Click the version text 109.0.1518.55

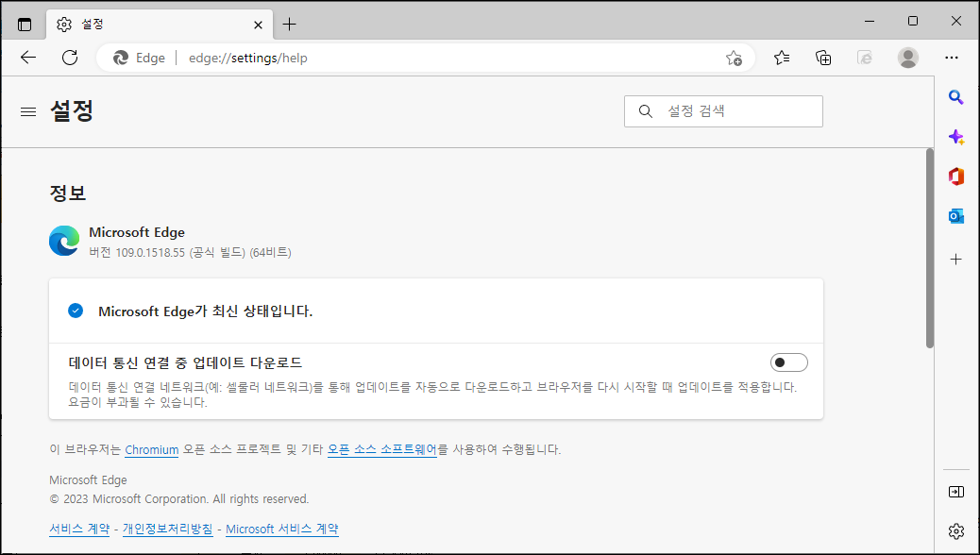point(151,253)
